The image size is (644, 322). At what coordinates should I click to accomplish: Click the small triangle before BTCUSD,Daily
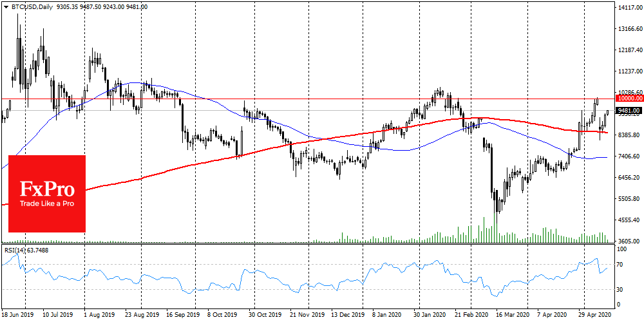[x=5, y=6]
